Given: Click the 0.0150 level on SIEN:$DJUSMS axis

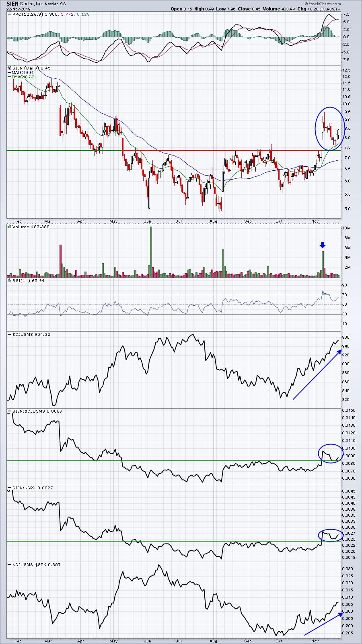Looking at the screenshot, I should 349,411.
